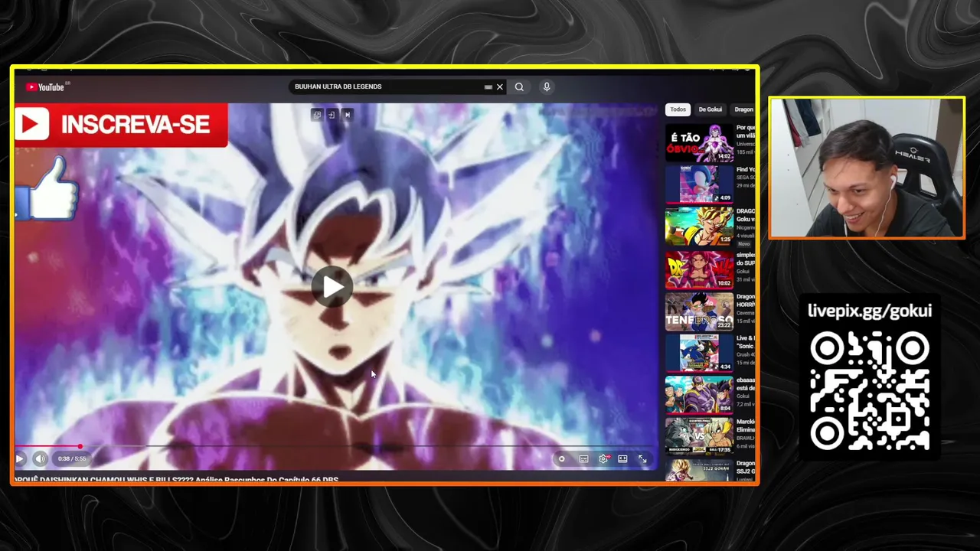The image size is (980, 551).
Task: Click the middle overlay icon with arrow
Action: pos(332,115)
